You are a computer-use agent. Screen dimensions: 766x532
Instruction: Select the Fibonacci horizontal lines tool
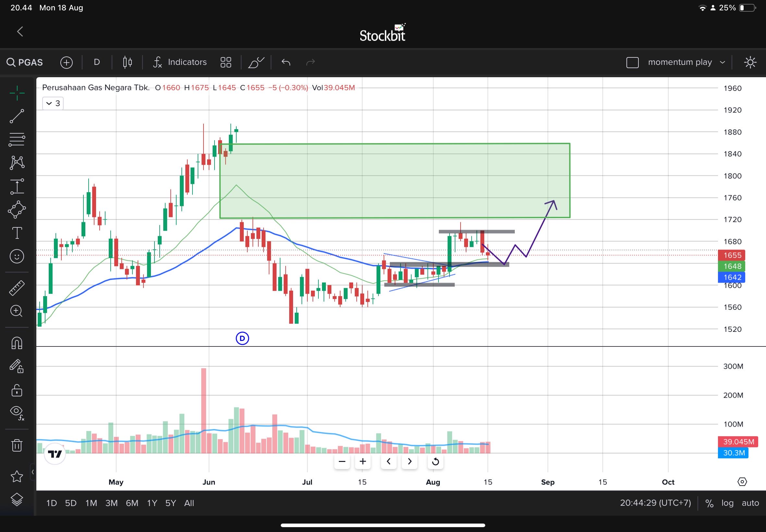tap(17, 139)
